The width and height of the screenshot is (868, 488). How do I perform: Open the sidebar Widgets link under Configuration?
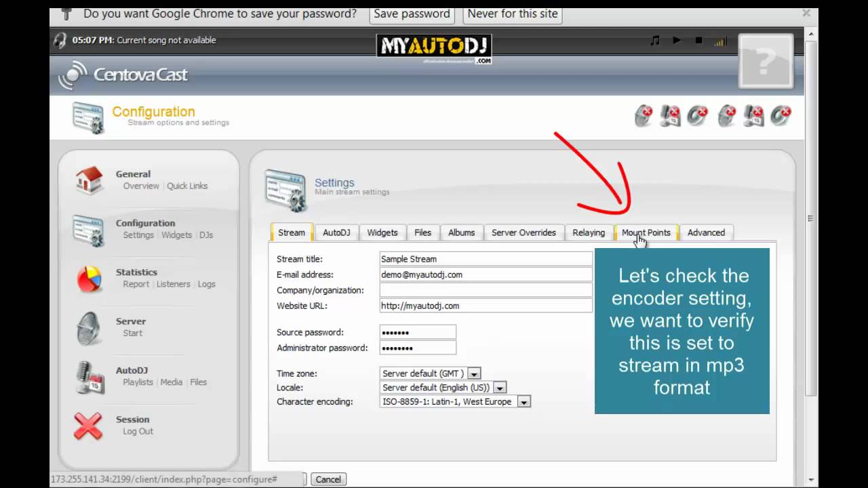pos(176,235)
